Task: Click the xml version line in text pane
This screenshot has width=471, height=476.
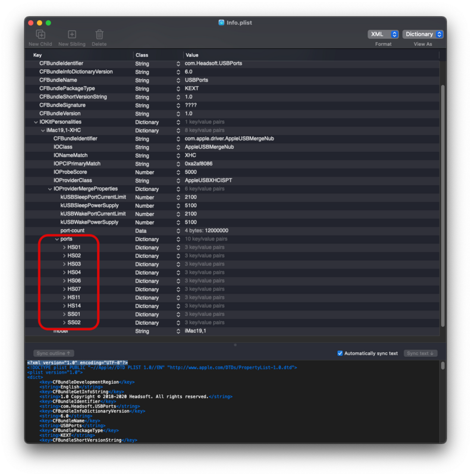Action: tap(77, 362)
